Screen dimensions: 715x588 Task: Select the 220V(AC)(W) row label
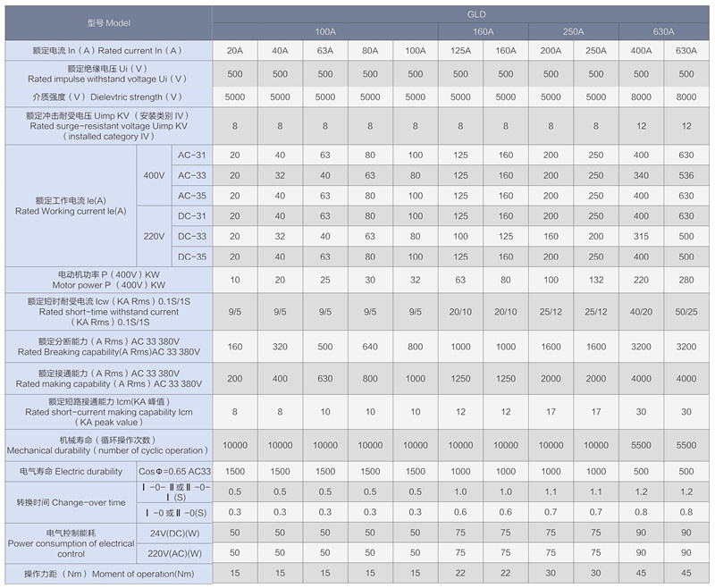pos(174,553)
